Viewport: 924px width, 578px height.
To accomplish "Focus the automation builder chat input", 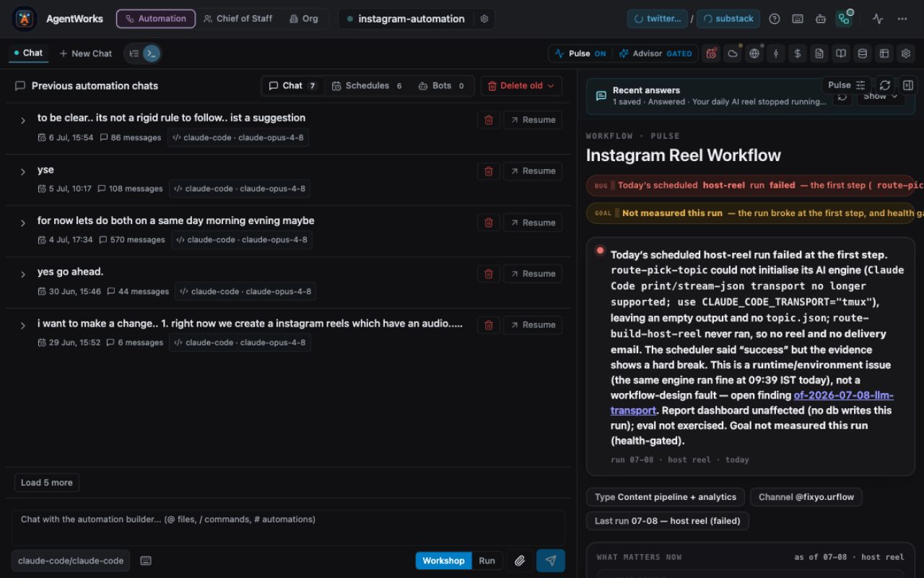I will point(288,527).
